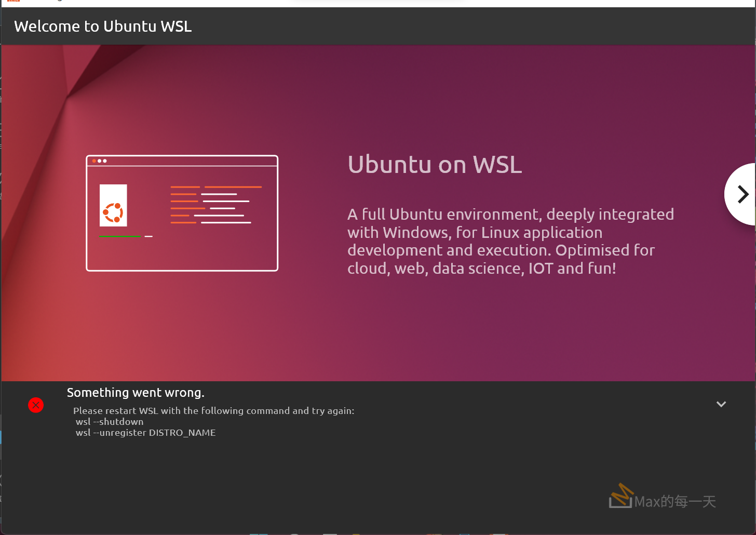Click the Ubuntu environment description paragraph
Image resolution: width=756 pixels, height=535 pixels.
(510, 242)
